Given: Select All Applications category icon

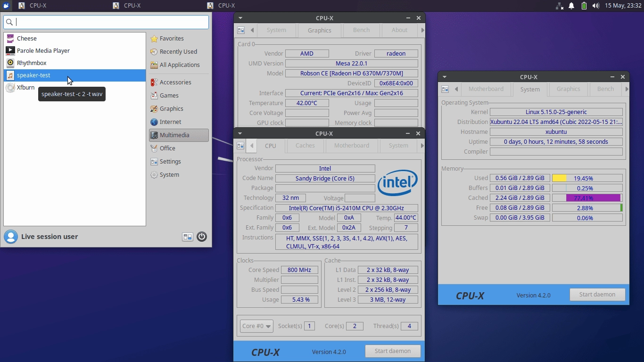Looking at the screenshot, I should 154,65.
